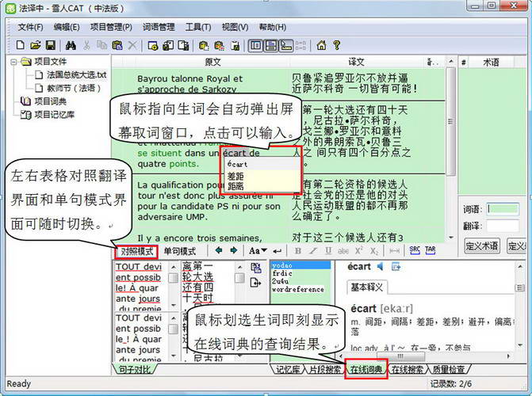Open the 项目管理(P) menu

click(x=112, y=27)
